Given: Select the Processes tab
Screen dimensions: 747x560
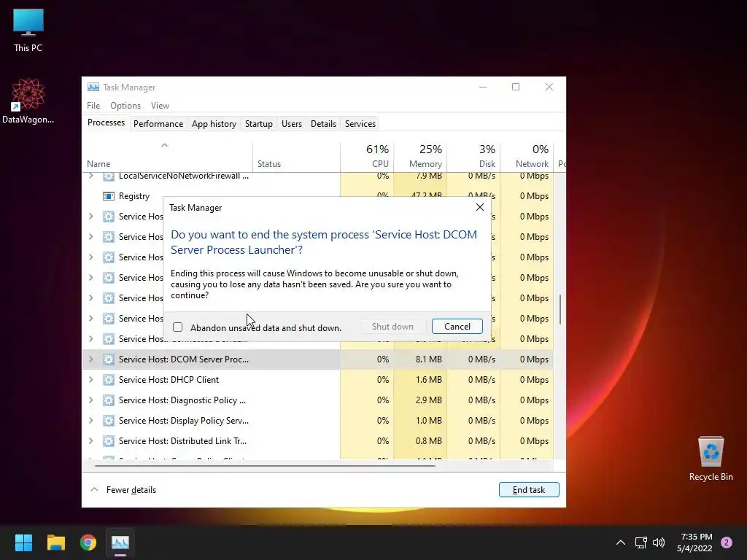Looking at the screenshot, I should (x=106, y=122).
